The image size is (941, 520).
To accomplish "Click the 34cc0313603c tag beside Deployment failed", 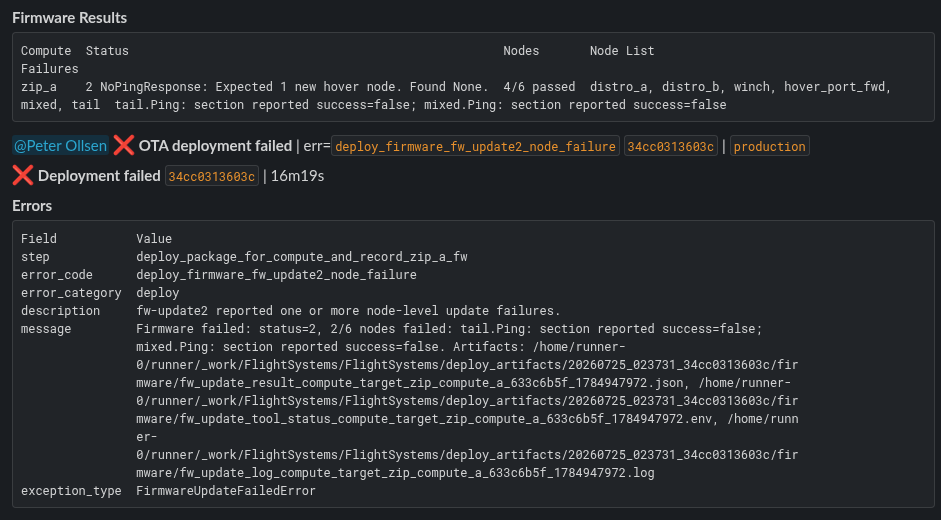I will coord(212,176).
